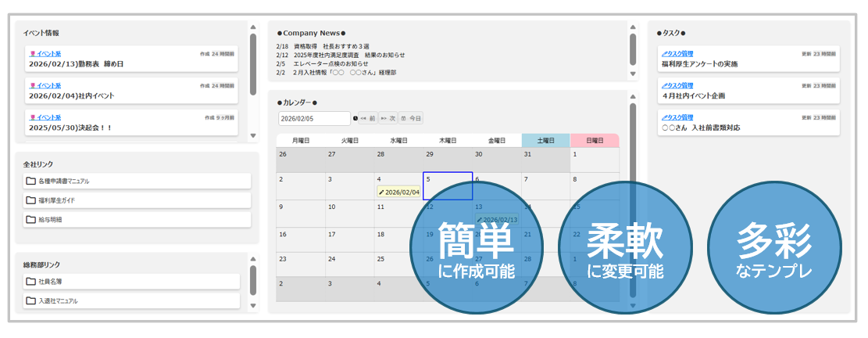Viewport: 868px width, 338px height.
Task: Click the clock icon next to the date field
Action: pyautogui.click(x=355, y=119)
